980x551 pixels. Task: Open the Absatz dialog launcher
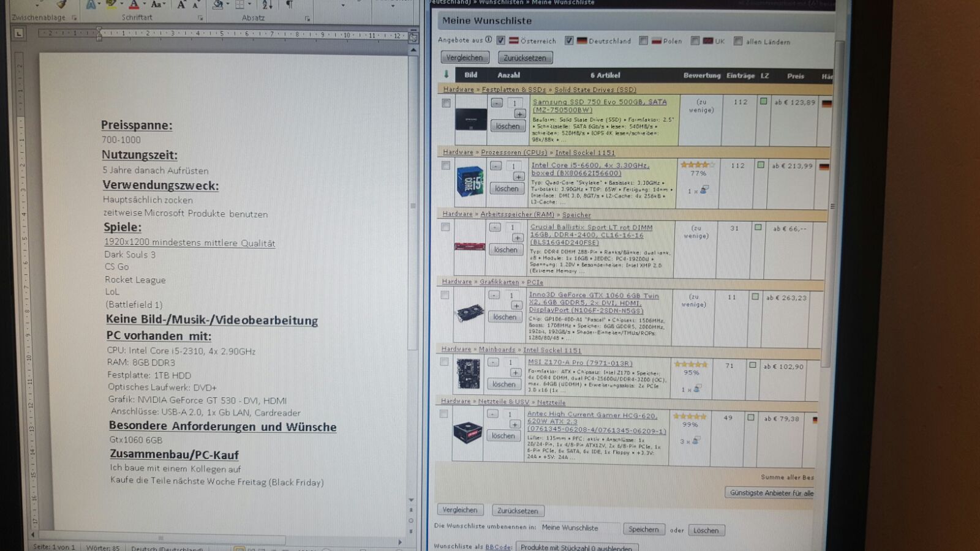coord(307,19)
